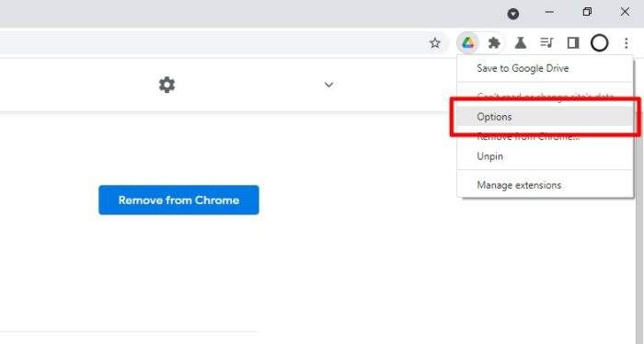Open the Extensions puzzle piece menu
644x344 pixels.
point(494,42)
